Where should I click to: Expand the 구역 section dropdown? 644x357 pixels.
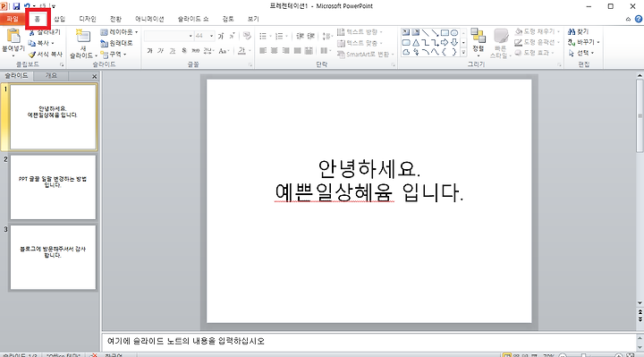(114, 55)
